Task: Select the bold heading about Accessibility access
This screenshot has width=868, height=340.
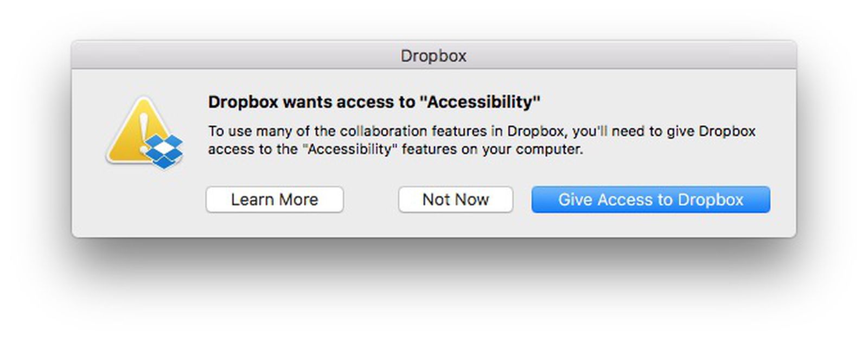Action: click(374, 102)
